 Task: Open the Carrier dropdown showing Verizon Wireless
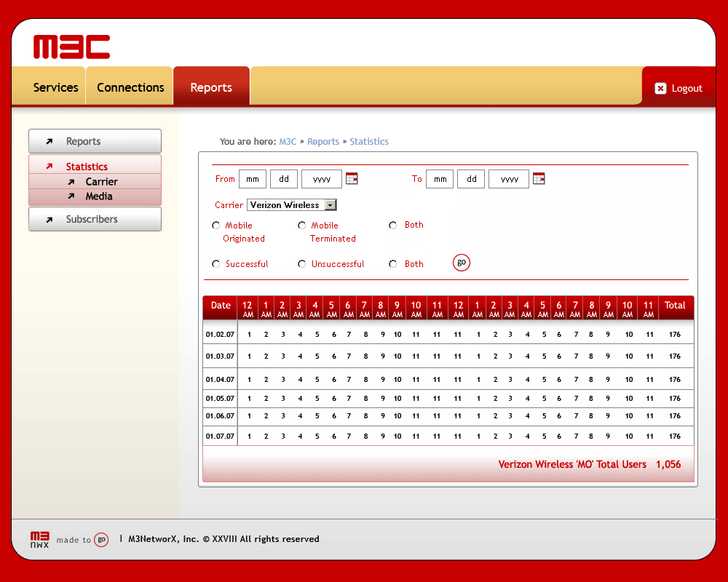point(292,205)
